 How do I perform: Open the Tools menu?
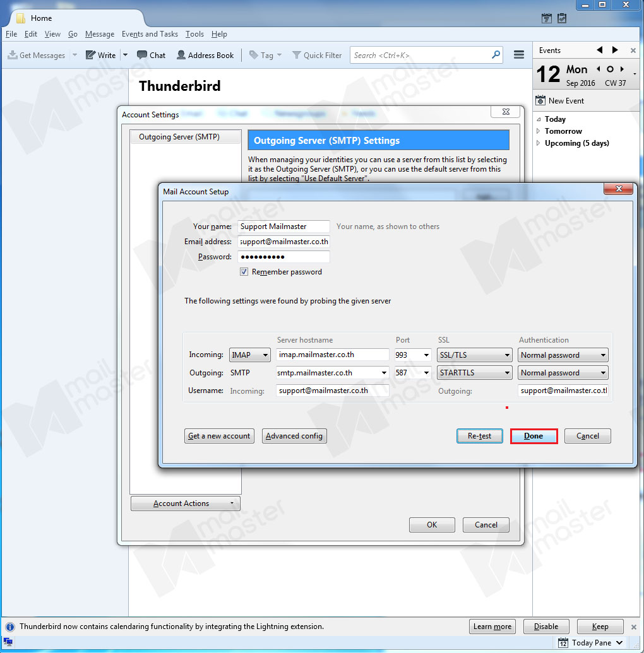(194, 34)
